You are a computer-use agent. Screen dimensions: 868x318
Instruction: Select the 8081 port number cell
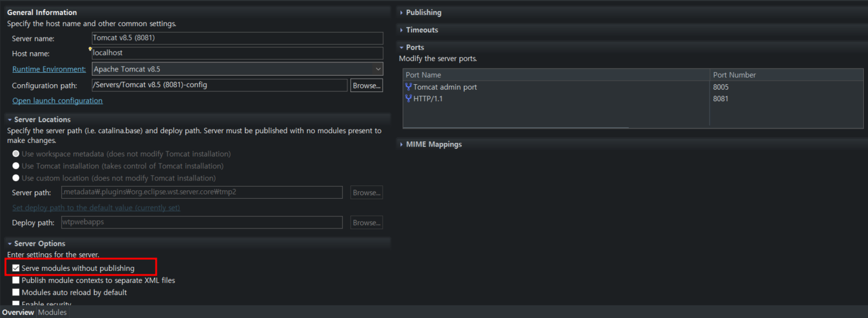(721, 99)
